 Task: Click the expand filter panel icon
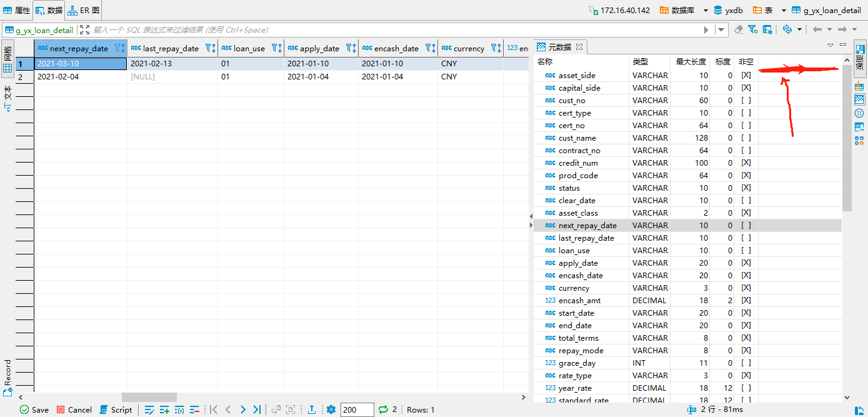pos(84,29)
